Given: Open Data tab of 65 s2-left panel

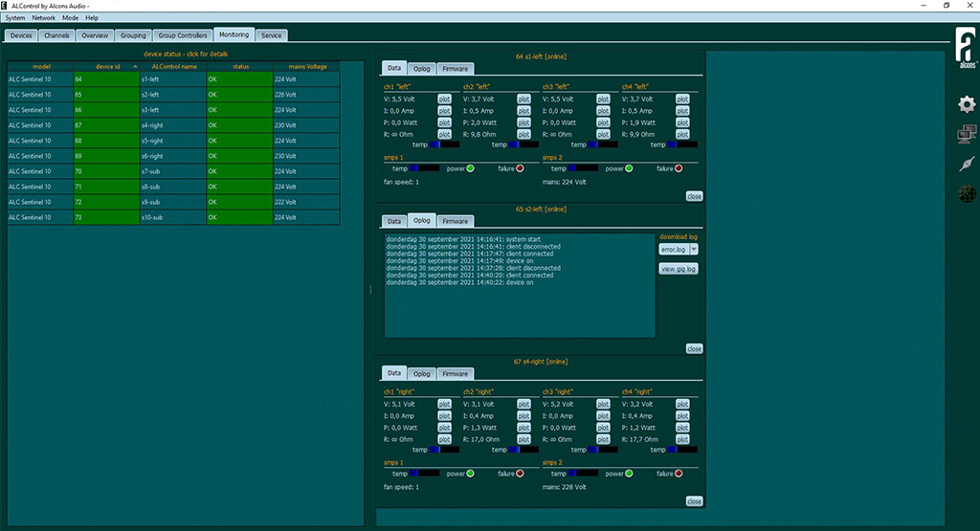Looking at the screenshot, I should 393,221.
